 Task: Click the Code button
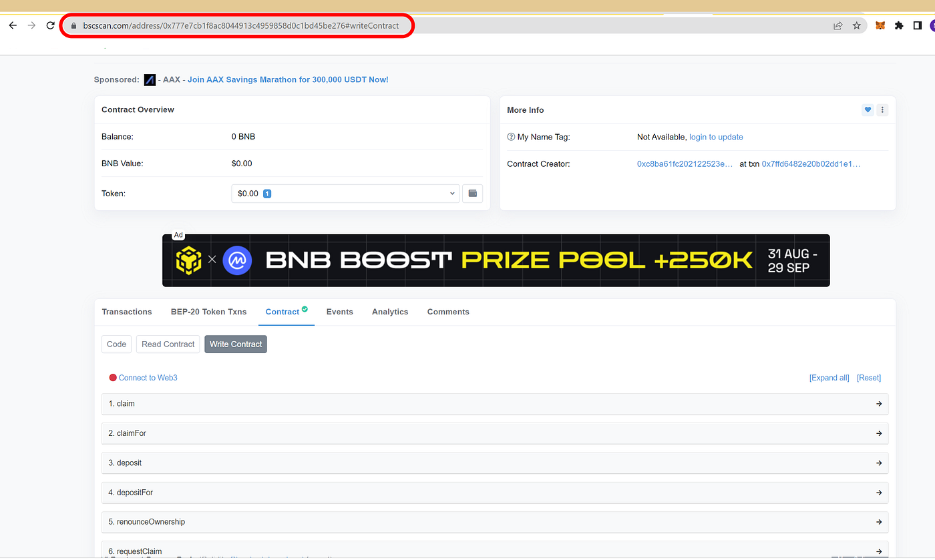point(116,344)
